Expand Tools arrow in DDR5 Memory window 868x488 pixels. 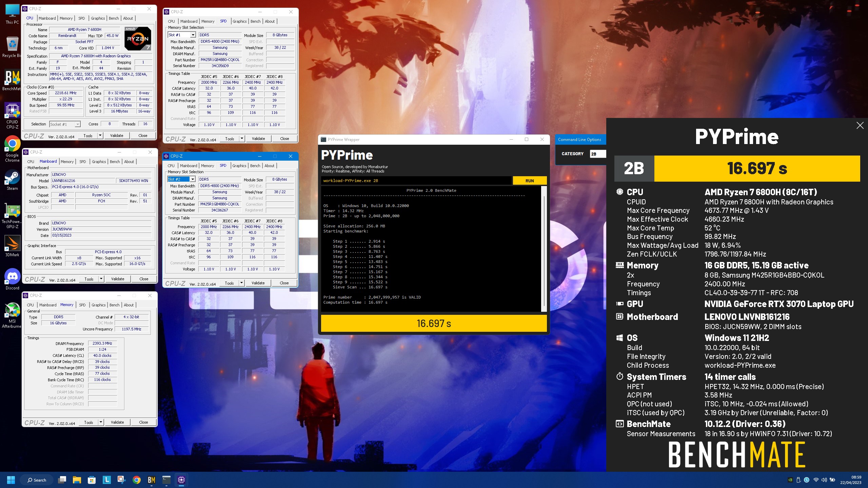pos(101,422)
